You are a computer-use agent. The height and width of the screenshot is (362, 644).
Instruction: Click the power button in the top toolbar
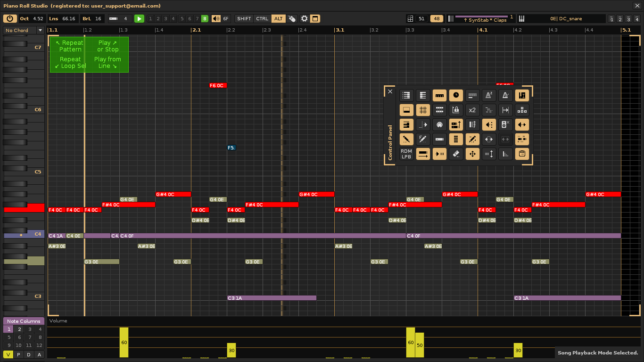point(10,19)
